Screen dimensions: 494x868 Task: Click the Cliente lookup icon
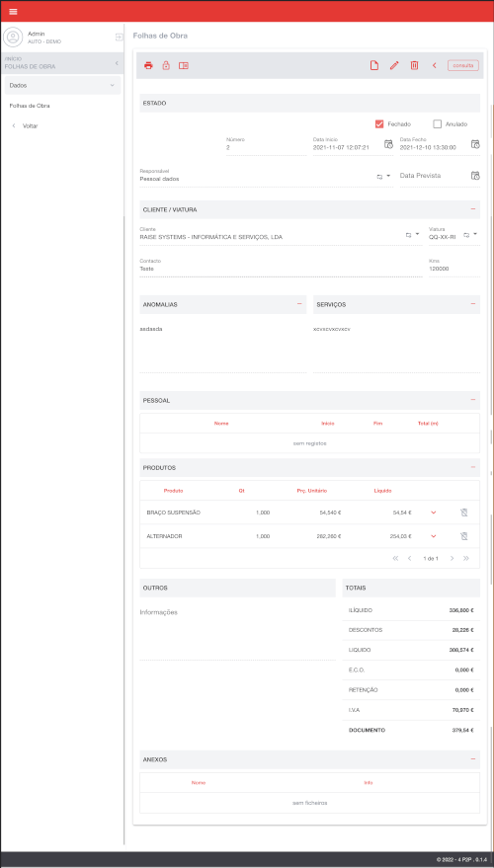point(409,235)
